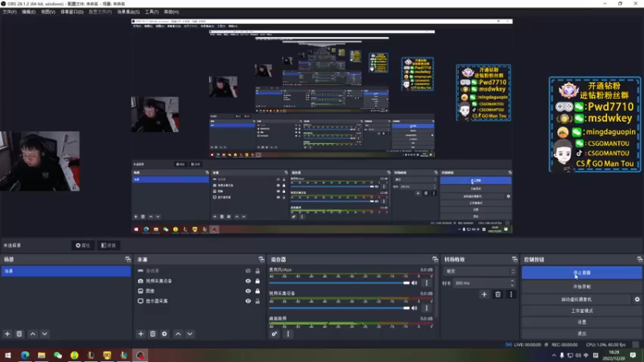Click the 退出 exit button

(581, 334)
